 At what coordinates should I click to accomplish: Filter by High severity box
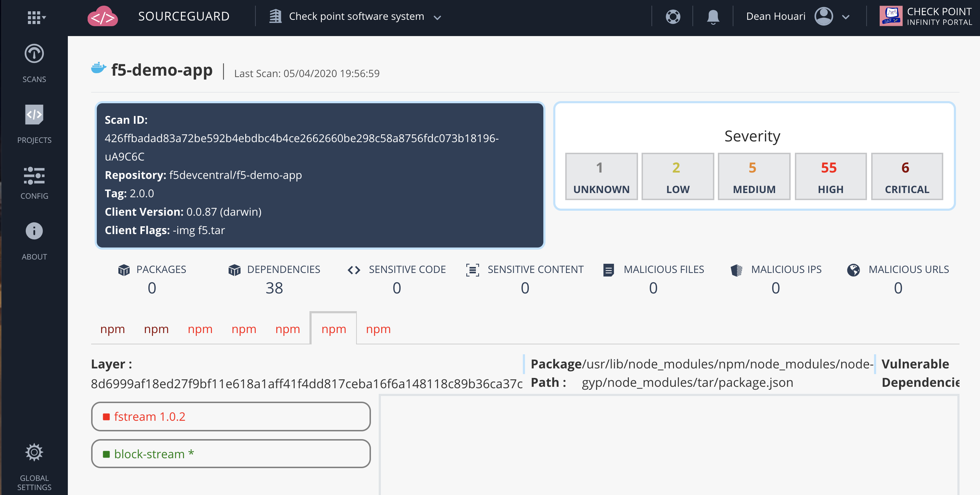831,176
